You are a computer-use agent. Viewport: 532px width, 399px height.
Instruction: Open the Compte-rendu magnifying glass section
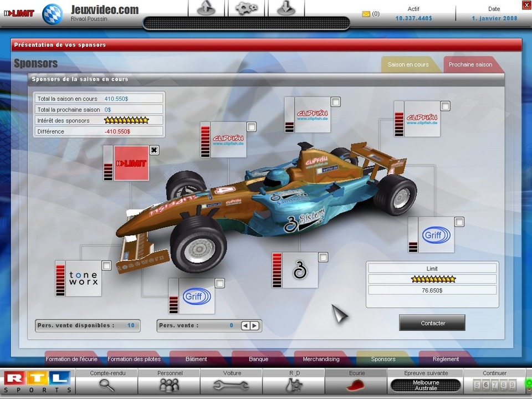107,384
